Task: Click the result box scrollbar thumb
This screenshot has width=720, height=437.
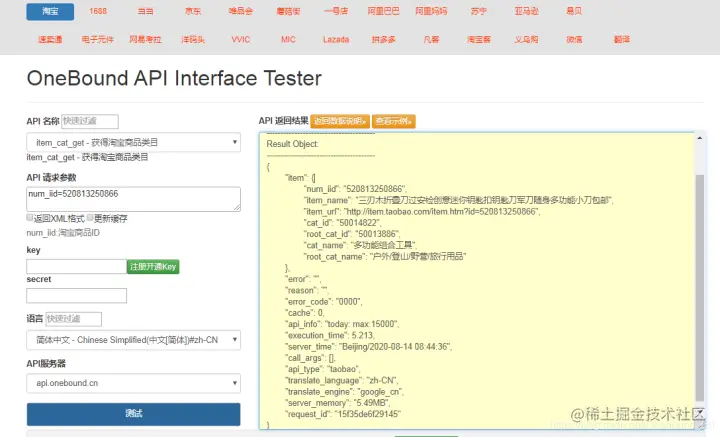Action: [699, 288]
